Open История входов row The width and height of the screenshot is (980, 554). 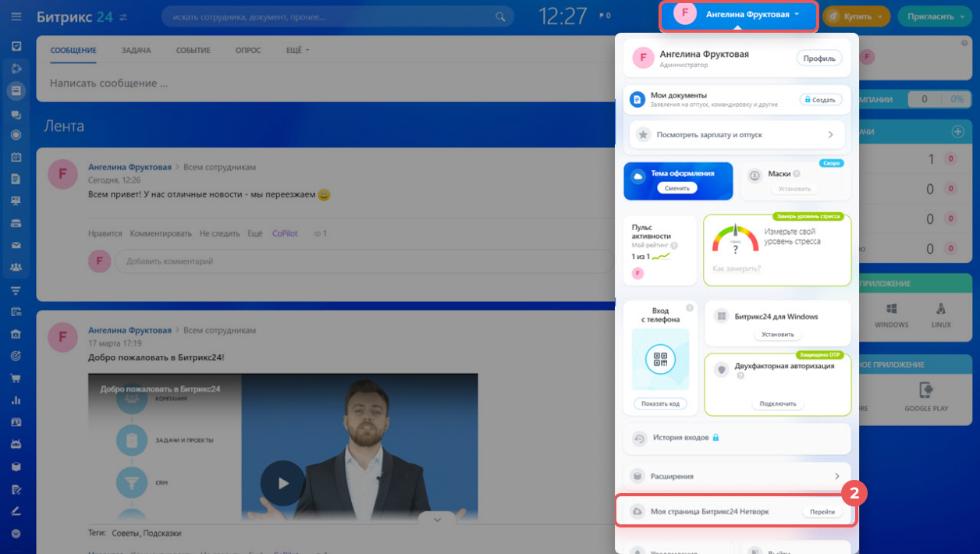pos(737,438)
